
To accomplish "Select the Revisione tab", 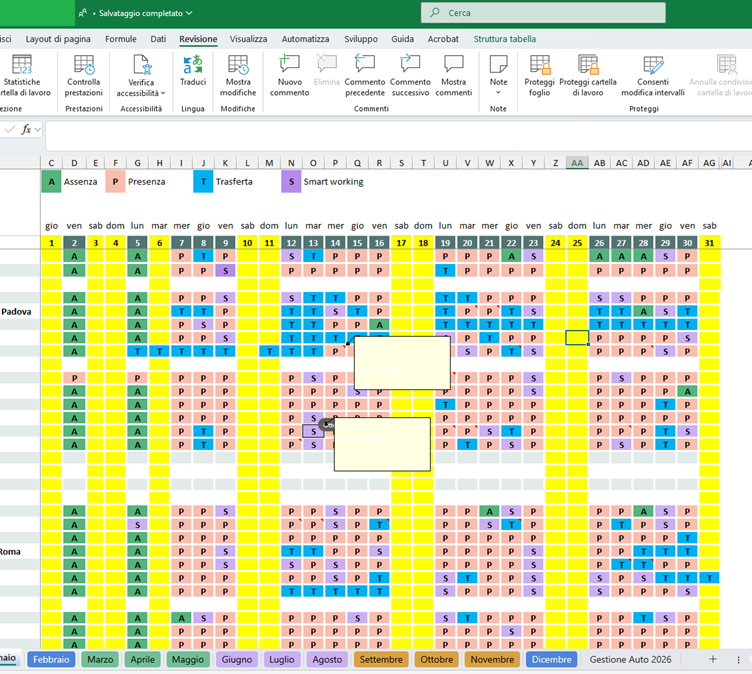I will (x=198, y=39).
